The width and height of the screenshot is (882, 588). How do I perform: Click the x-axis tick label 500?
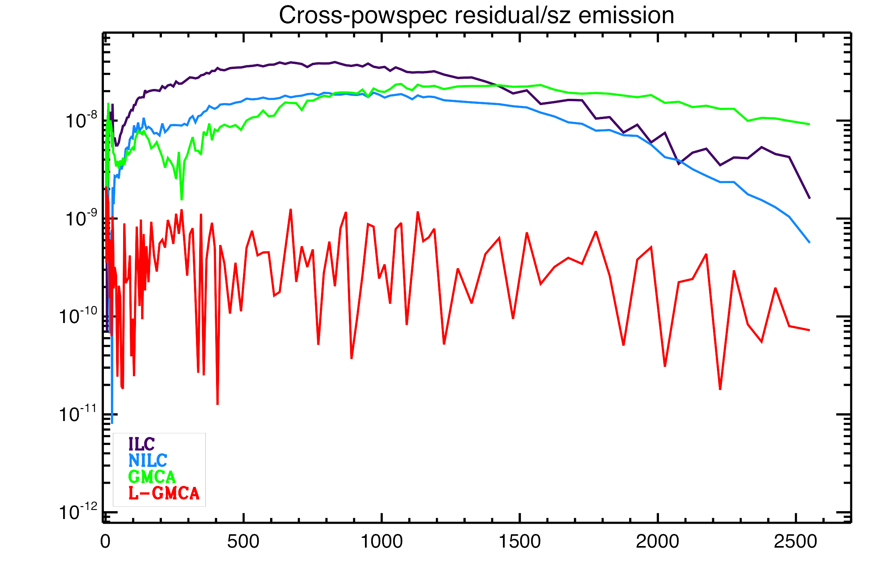(x=243, y=542)
